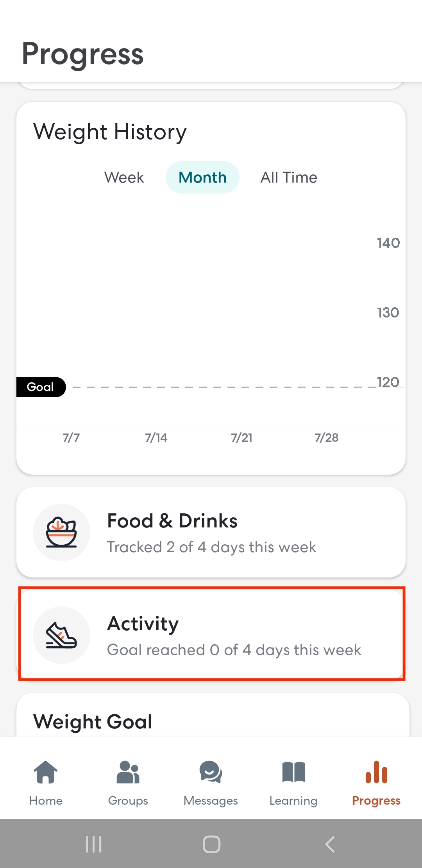Tap the 7/14 date on chart axis
The height and width of the screenshot is (868, 422).
point(156,438)
